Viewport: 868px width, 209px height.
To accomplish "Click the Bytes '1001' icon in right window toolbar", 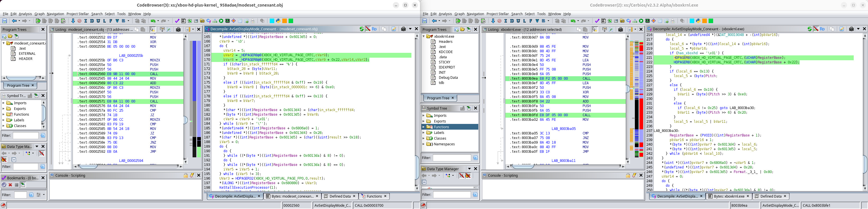I will click(603, 21).
